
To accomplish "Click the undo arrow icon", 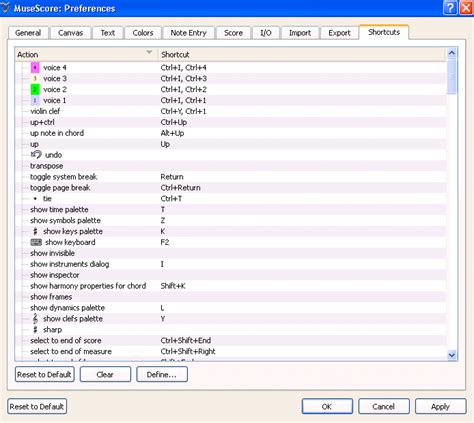I will coord(36,154).
